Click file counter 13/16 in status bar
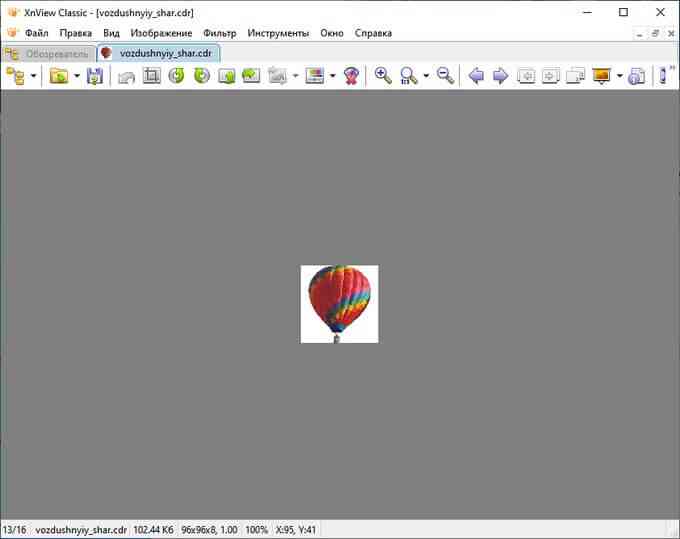This screenshot has height=539, width=680. pos(14,530)
